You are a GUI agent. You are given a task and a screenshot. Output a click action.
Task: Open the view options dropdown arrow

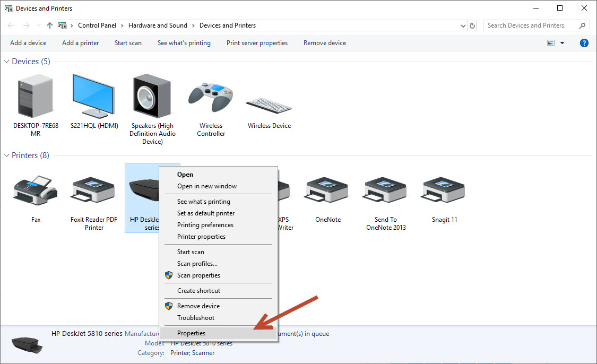[x=563, y=43]
